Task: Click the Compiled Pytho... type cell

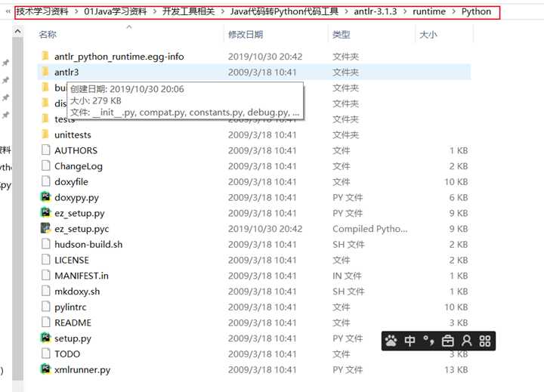Action: 369,229
